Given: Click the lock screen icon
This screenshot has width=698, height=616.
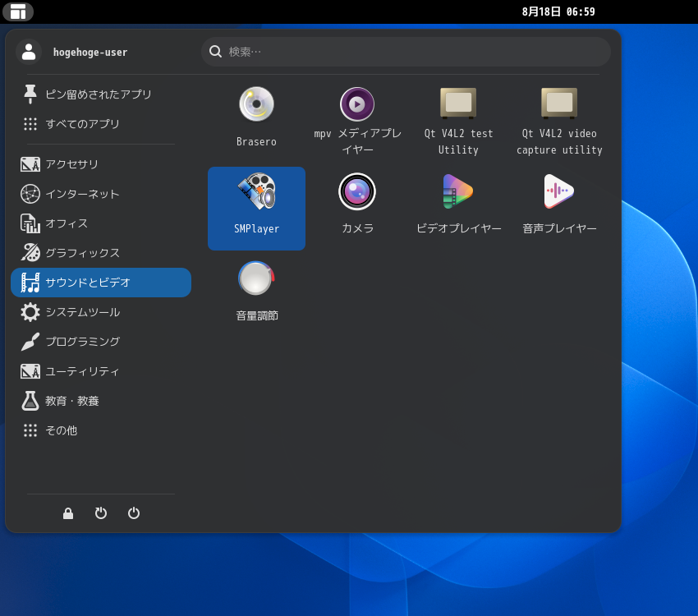Looking at the screenshot, I should (68, 513).
